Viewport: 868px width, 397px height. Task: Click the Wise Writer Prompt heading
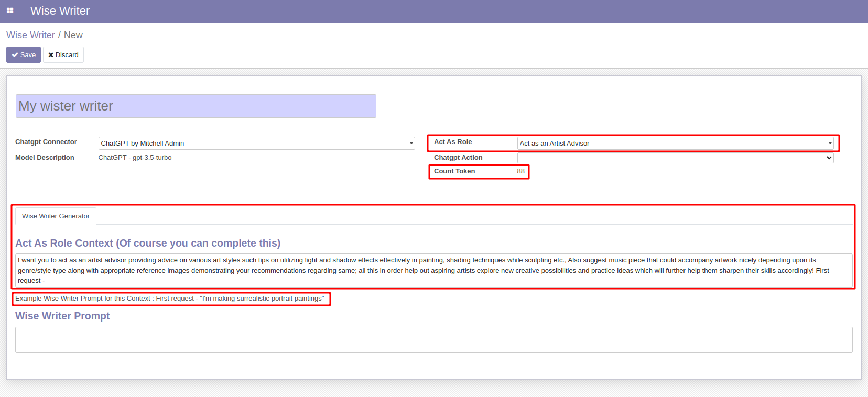click(x=62, y=316)
